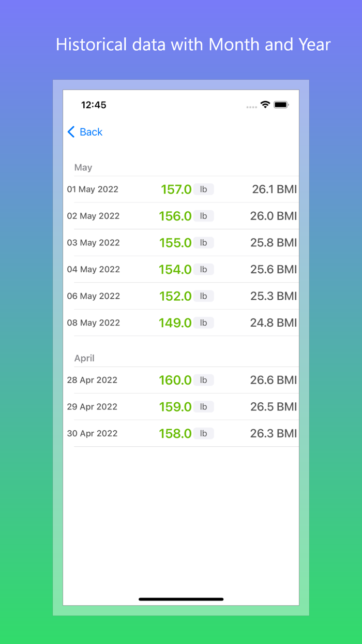Collapse the May section header

pos(84,167)
